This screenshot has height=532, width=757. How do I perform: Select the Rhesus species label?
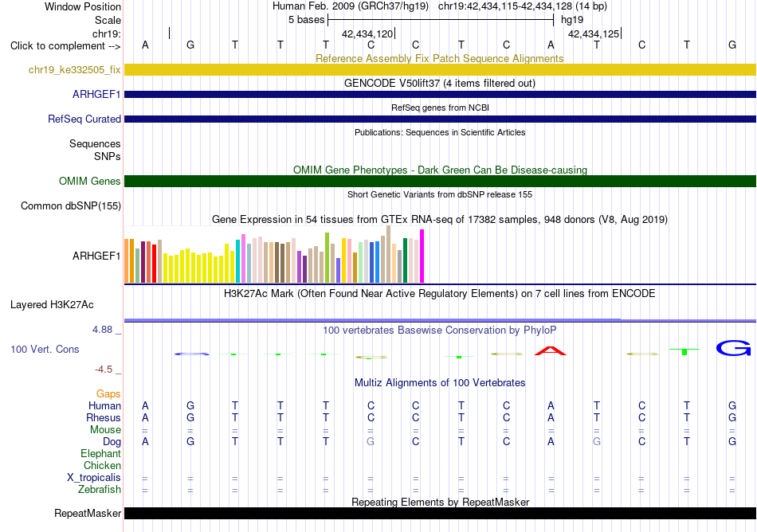pos(104,417)
